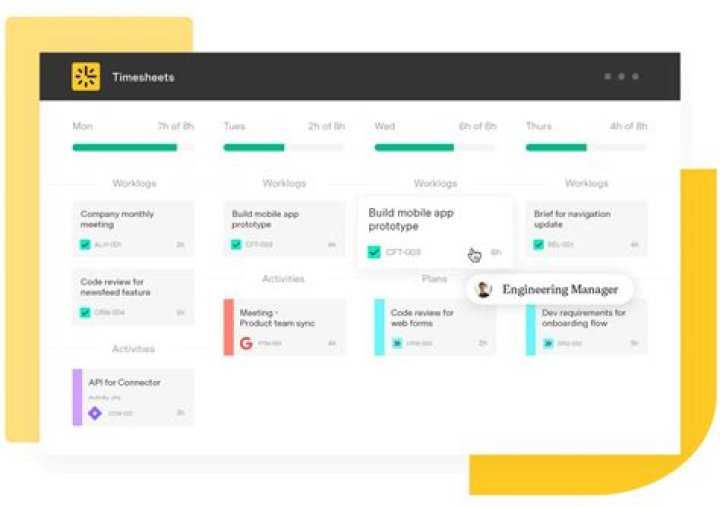720x507 pixels.
Task: Click the 6h of 8h Wednesday total
Action: [478, 126]
